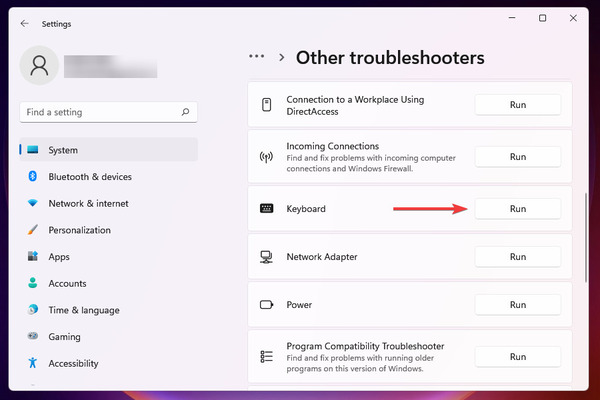Click the breadcrumb chevron before Other troubleshooters
The width and height of the screenshot is (600, 400).
pos(282,57)
